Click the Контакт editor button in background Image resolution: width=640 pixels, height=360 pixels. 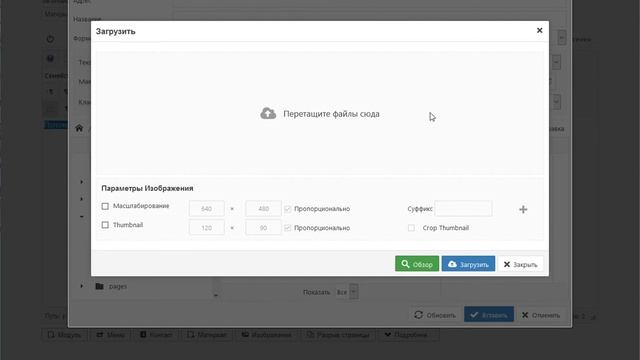click(x=156, y=335)
